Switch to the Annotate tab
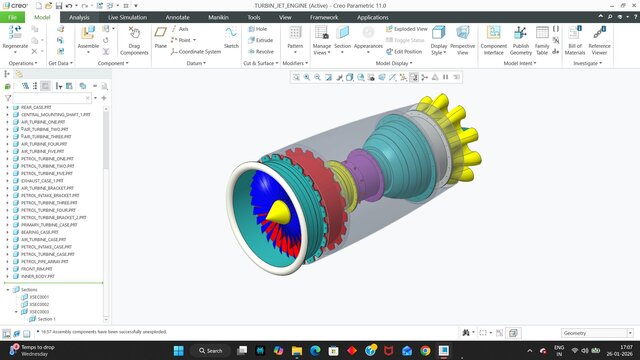The image size is (640, 360). (x=177, y=17)
